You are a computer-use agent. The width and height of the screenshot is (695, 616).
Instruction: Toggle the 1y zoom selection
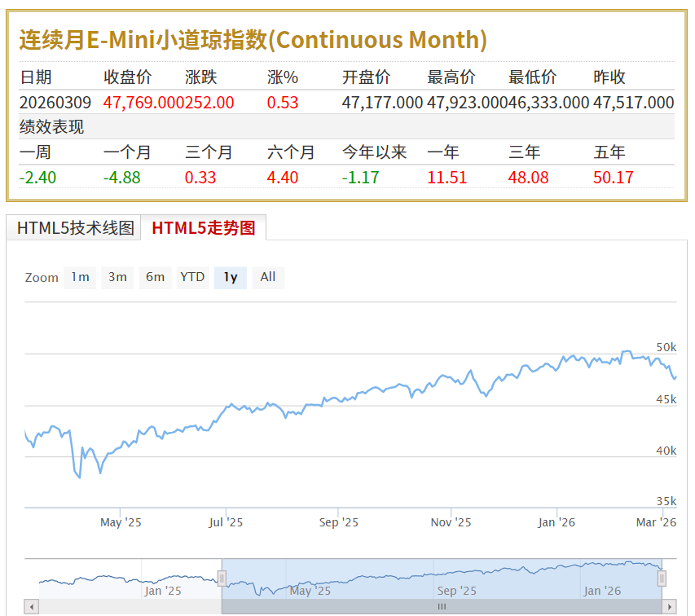tap(229, 277)
